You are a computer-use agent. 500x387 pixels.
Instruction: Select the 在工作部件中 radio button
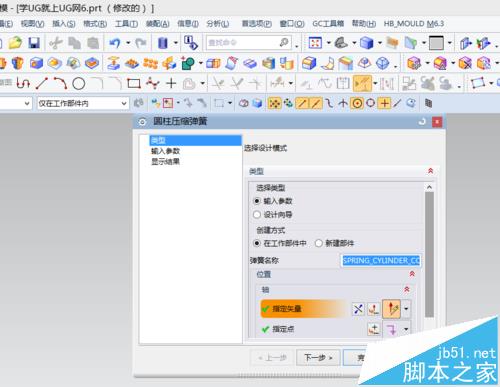click(257, 243)
